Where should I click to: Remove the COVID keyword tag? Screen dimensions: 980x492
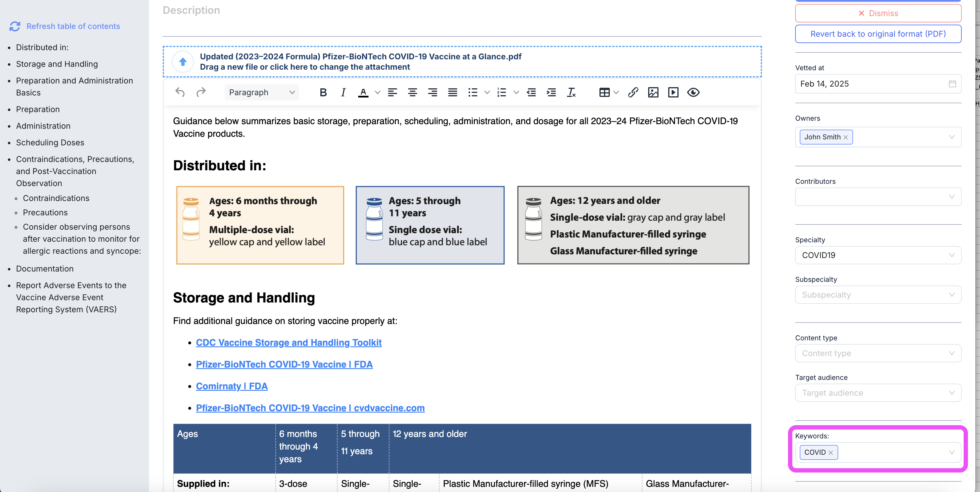(831, 453)
